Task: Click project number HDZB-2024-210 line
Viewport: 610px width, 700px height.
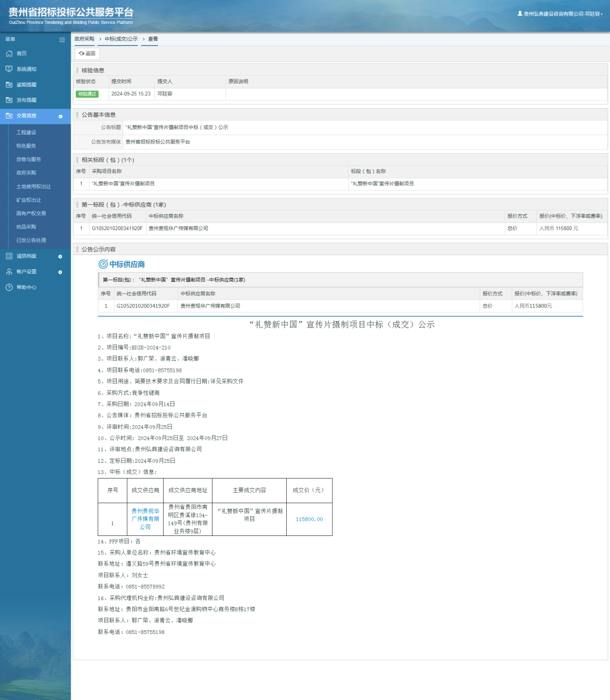Action: click(134, 347)
